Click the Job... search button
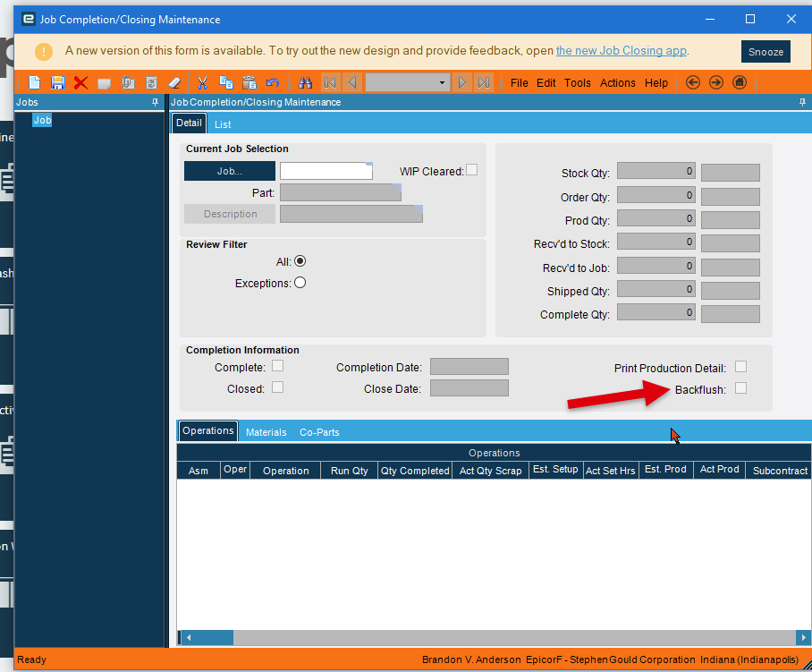This screenshot has width=812, height=672. (230, 171)
